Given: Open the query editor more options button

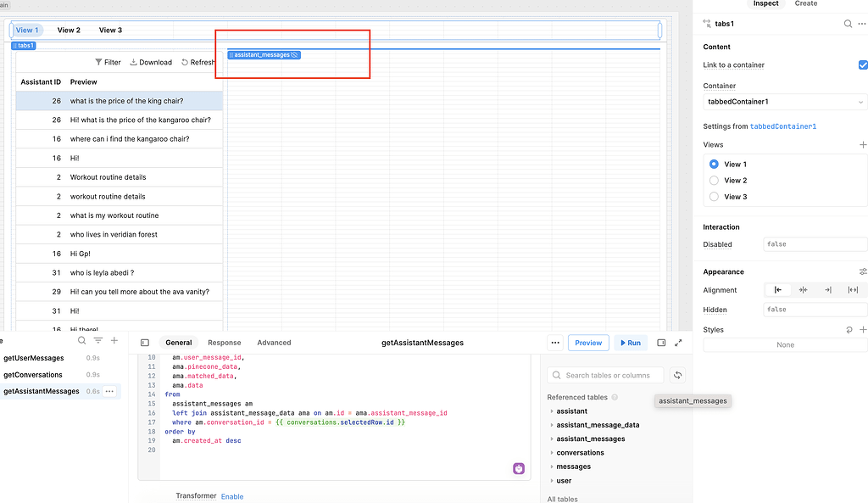Looking at the screenshot, I should [555, 343].
